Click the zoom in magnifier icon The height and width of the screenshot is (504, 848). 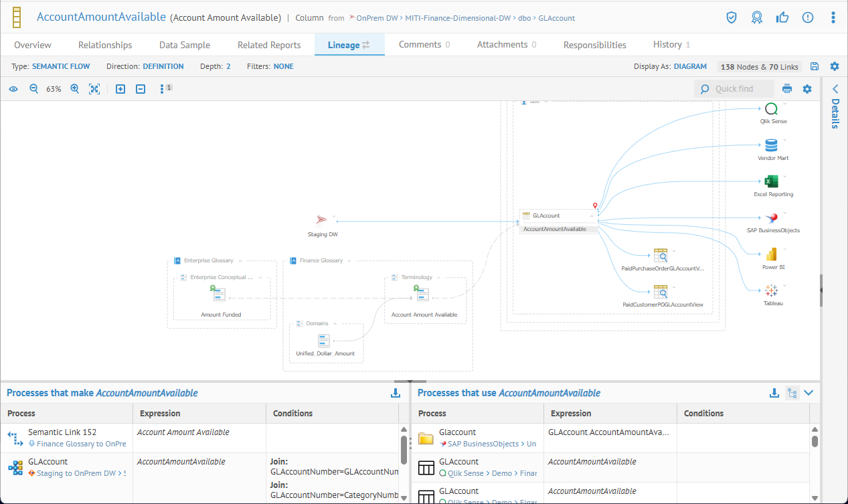(x=75, y=89)
